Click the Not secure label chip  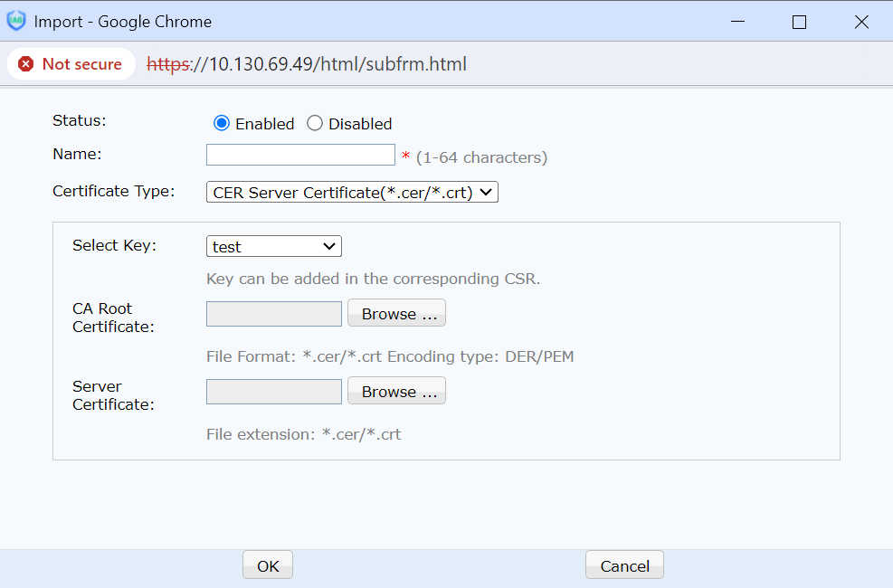tap(71, 64)
